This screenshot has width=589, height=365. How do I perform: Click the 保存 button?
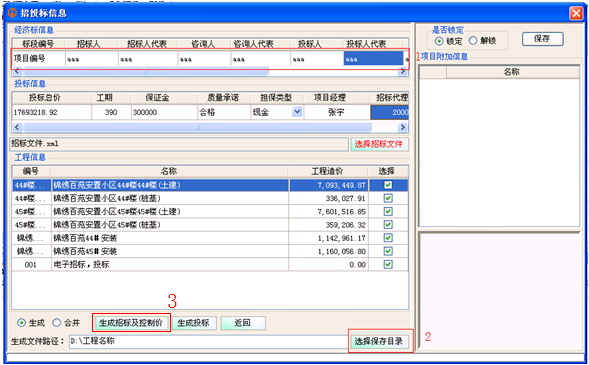click(x=542, y=39)
